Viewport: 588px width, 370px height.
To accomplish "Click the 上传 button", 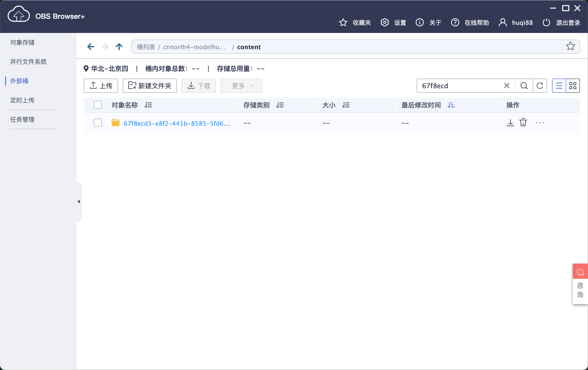I will pyautogui.click(x=101, y=86).
